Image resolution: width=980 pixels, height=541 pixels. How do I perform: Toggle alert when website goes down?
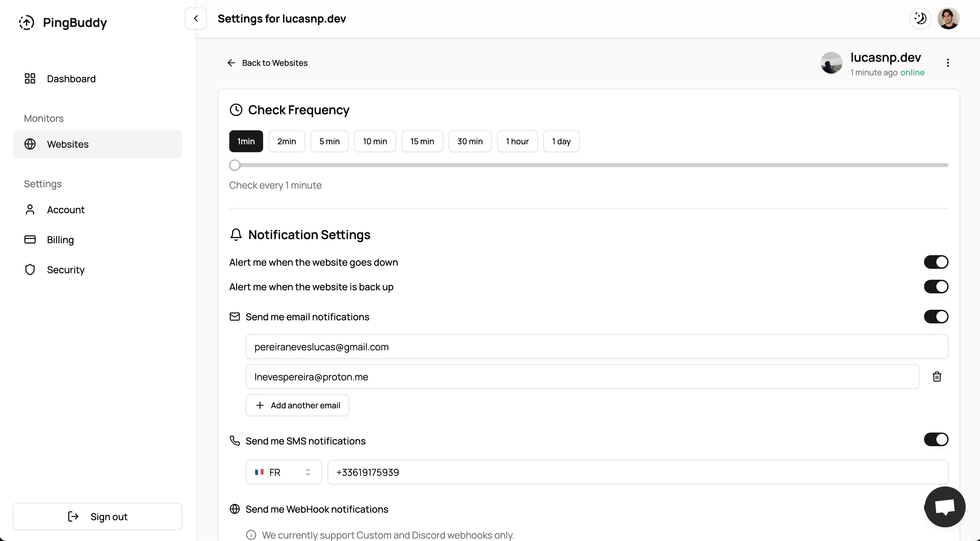936,262
